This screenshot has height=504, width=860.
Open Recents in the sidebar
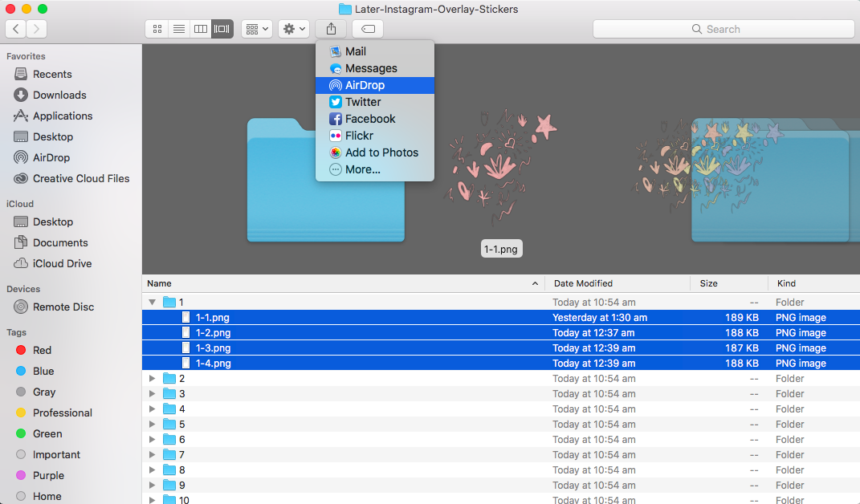point(52,74)
